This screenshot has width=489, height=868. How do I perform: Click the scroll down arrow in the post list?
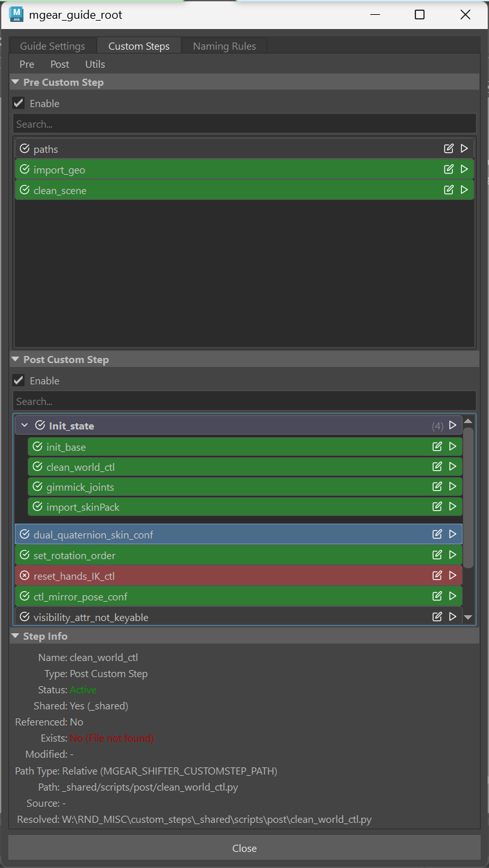(x=468, y=617)
